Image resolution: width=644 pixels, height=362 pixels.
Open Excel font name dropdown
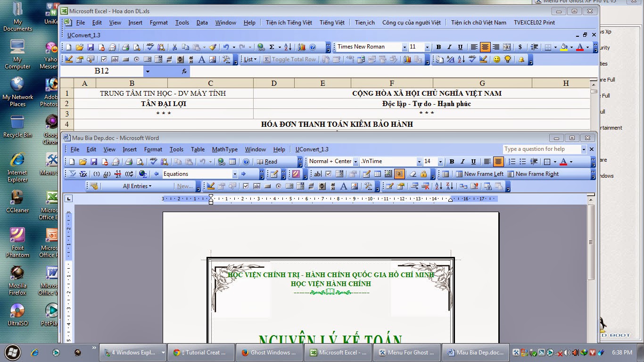(404, 47)
